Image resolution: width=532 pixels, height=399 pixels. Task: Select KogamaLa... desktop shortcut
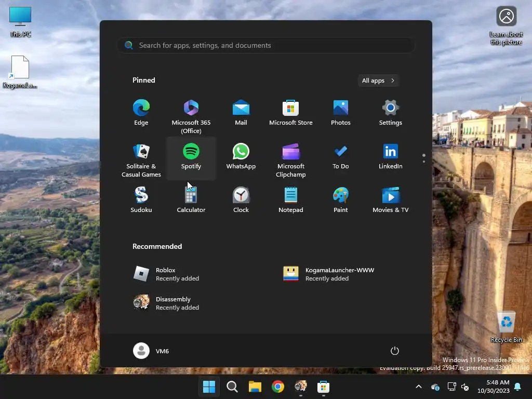[20, 72]
